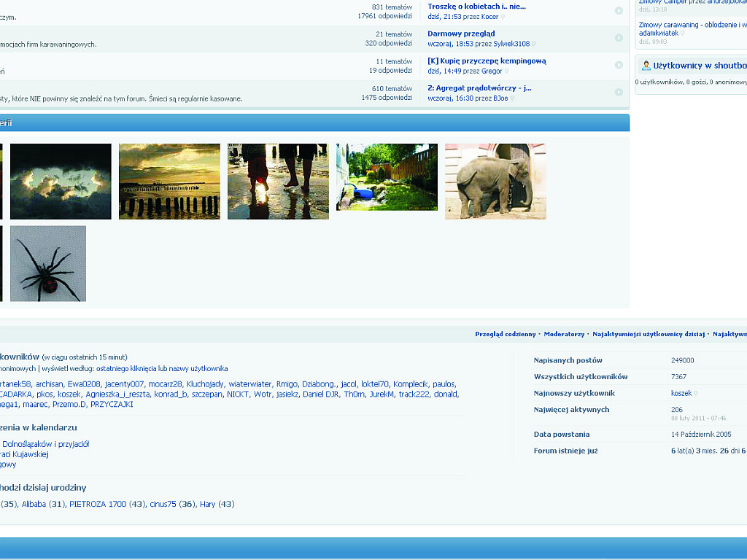Click the small icon beside adamkwiatek in the sidebar

click(x=683, y=34)
